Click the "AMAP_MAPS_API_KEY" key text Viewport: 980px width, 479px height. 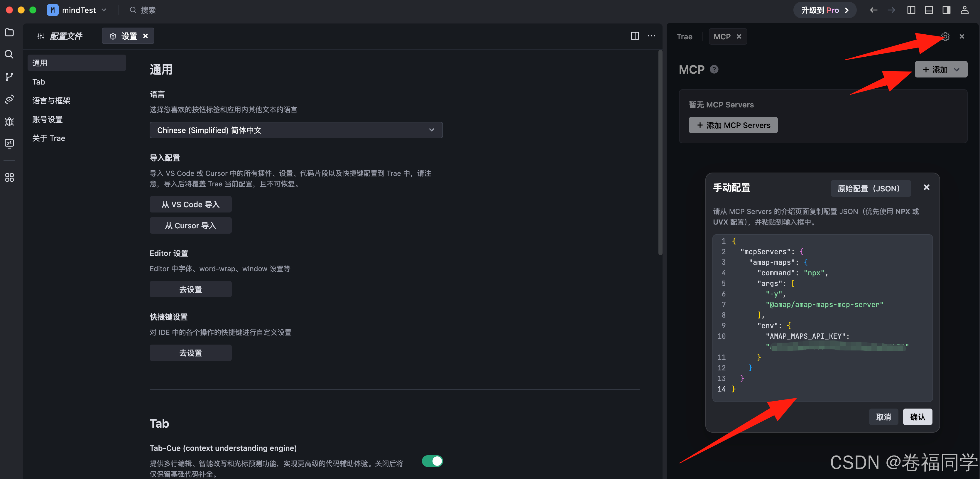point(806,336)
